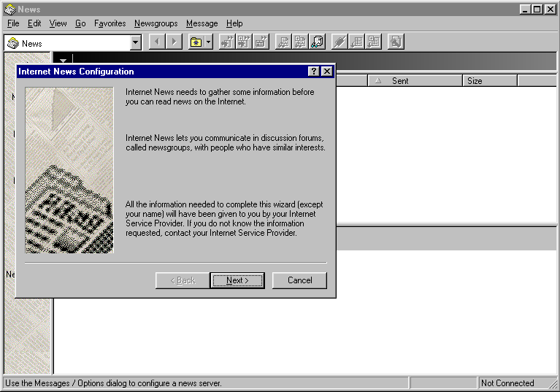Viewport: 560px width, 392px height.
Task: Cancel the Internet News Configuration wizard
Action: click(299, 280)
